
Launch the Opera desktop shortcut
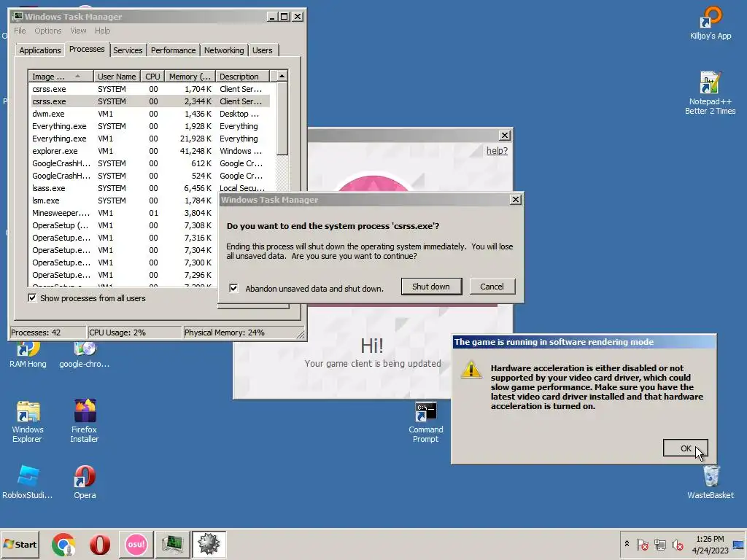(85, 483)
